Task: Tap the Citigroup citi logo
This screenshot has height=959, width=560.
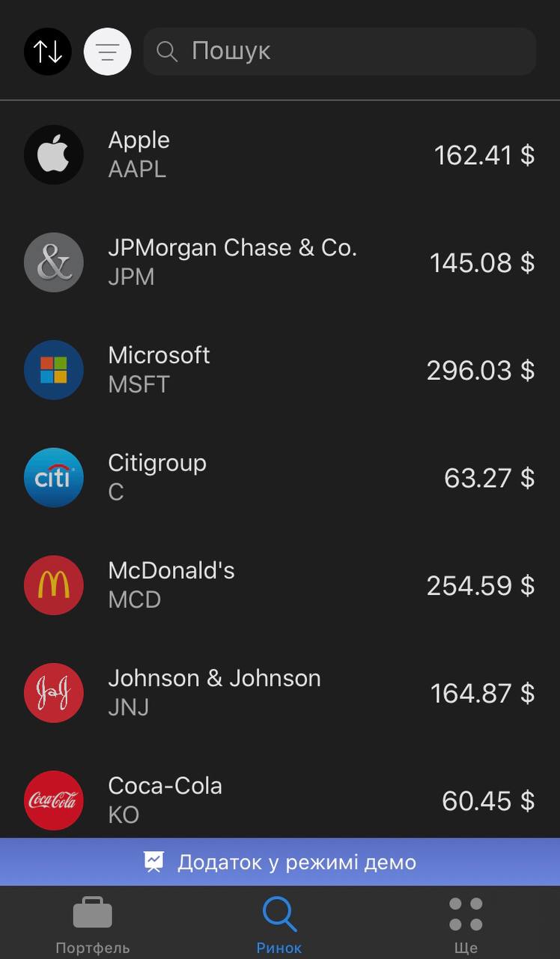Action: [54, 477]
